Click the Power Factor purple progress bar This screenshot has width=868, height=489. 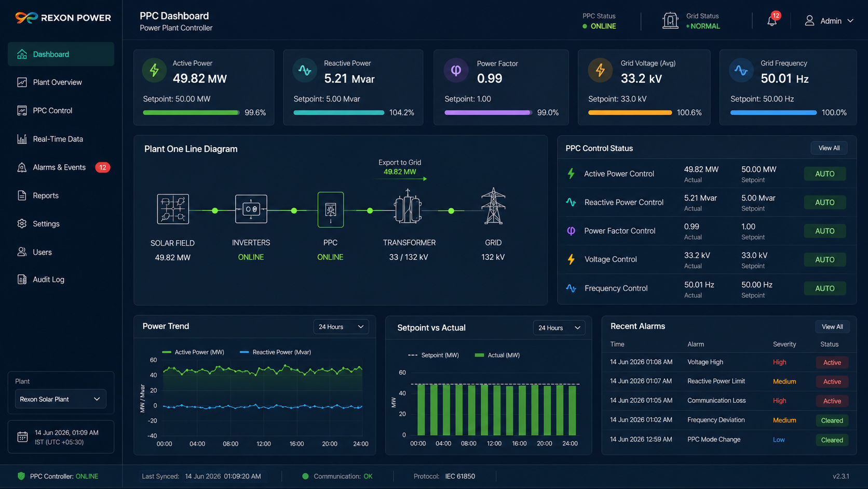point(489,113)
